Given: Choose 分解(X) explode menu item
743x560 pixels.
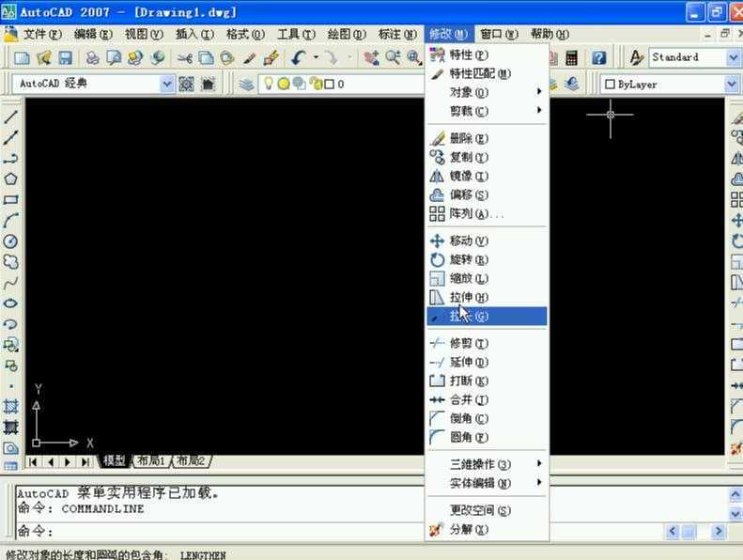Looking at the screenshot, I should tap(487, 530).
